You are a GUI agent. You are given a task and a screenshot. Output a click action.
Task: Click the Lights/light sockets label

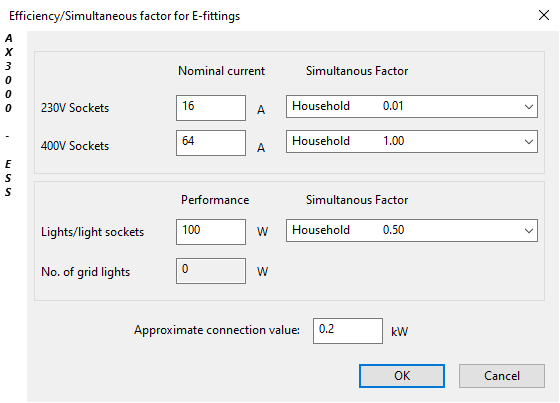92,232
